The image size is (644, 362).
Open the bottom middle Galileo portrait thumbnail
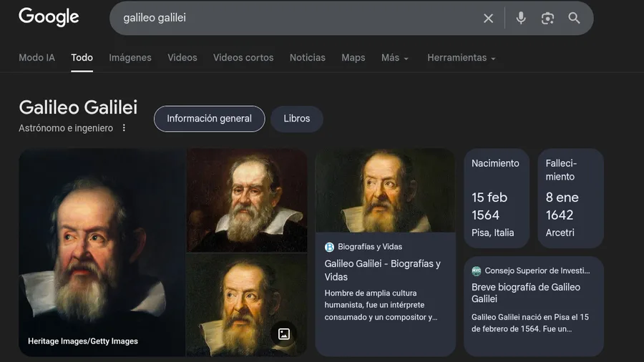coord(247,305)
